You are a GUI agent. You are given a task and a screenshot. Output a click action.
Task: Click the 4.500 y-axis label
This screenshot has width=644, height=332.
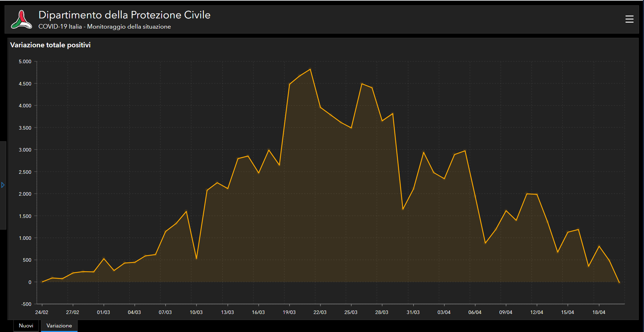pos(25,84)
